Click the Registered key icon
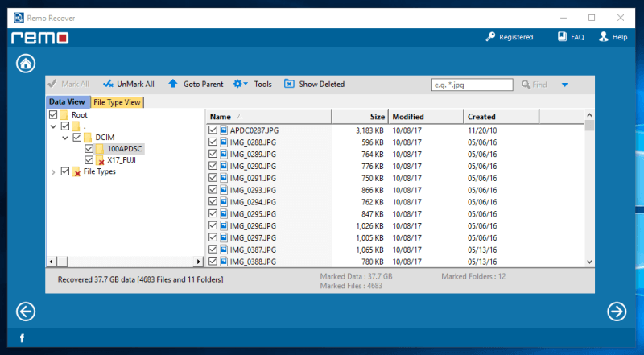The image size is (644, 355). [490, 37]
